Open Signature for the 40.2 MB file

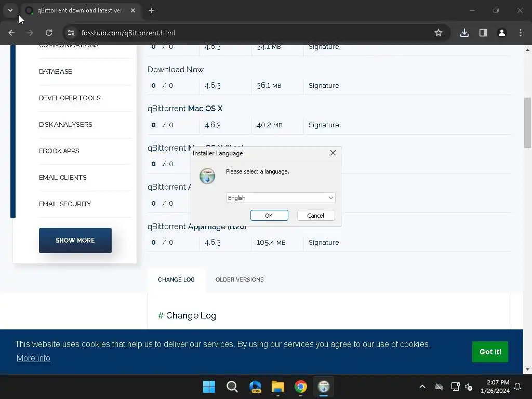click(x=324, y=125)
